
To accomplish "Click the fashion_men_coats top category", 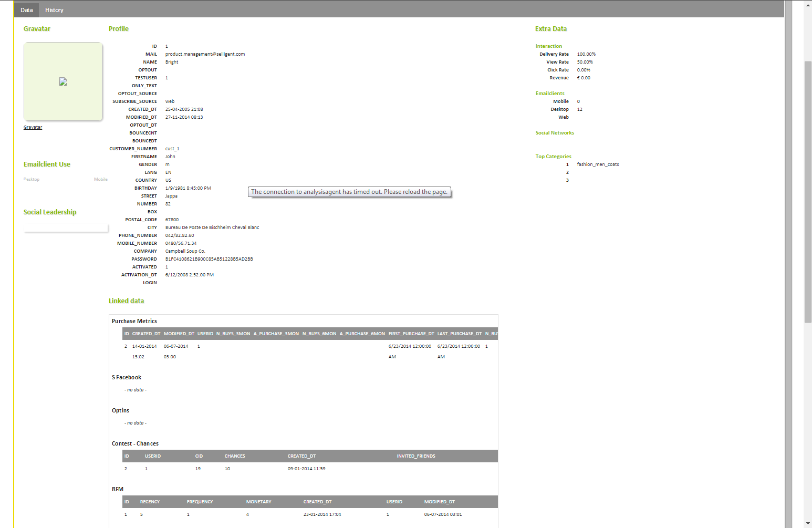I will (598, 164).
